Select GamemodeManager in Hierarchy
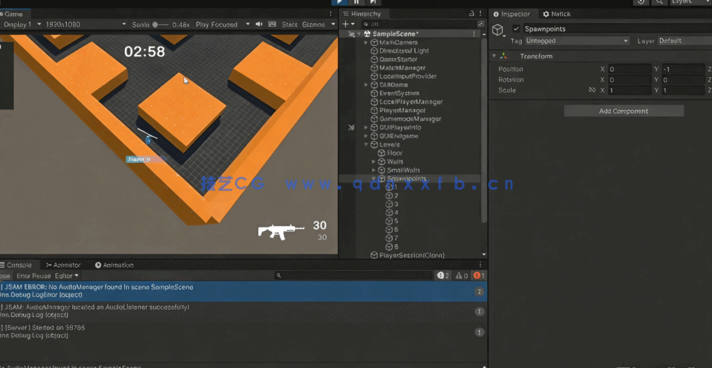 click(410, 119)
